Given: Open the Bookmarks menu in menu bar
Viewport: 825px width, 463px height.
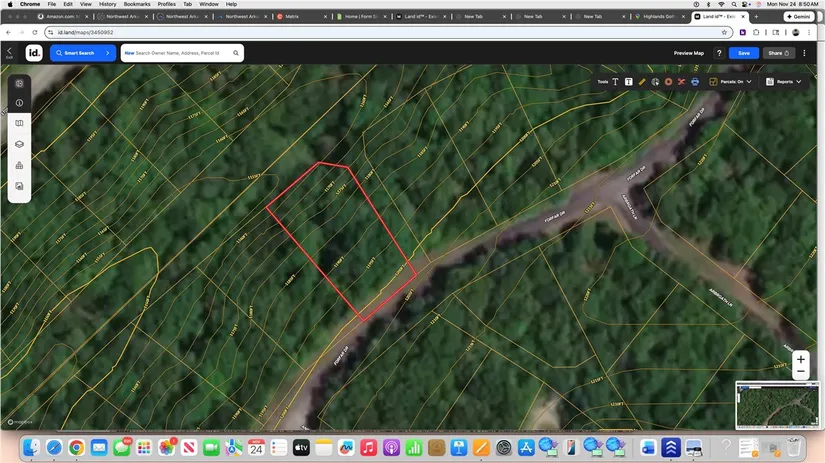Looking at the screenshot, I should (136, 4).
